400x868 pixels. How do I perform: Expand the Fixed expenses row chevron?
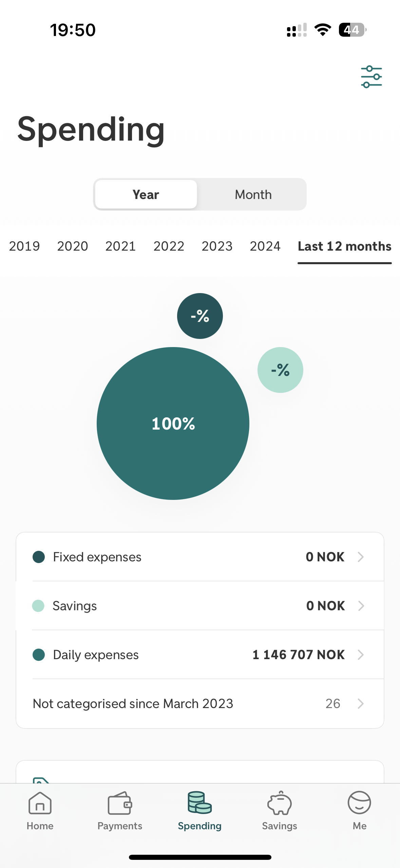(x=361, y=557)
